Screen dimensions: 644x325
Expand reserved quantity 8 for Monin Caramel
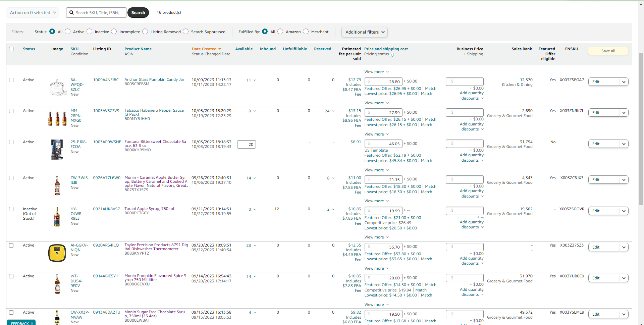(x=331, y=178)
